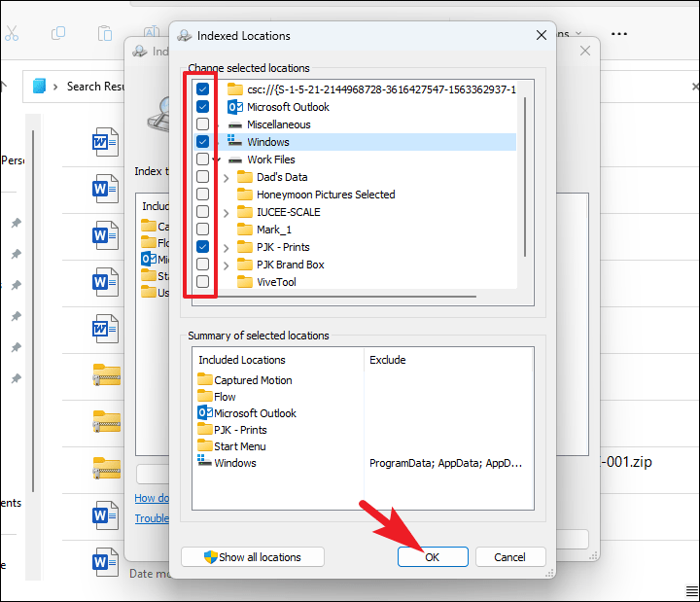Click the Included Locations column header
This screenshot has width=700, height=602.
coord(241,360)
